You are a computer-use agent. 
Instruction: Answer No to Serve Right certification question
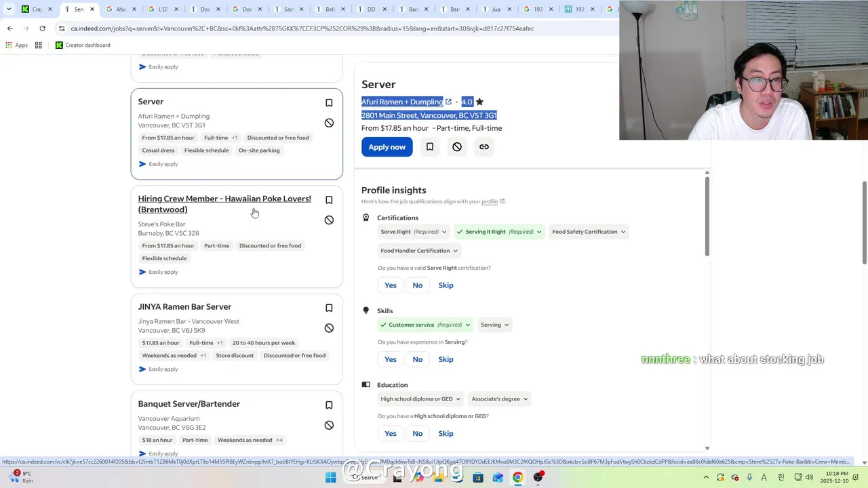click(418, 285)
